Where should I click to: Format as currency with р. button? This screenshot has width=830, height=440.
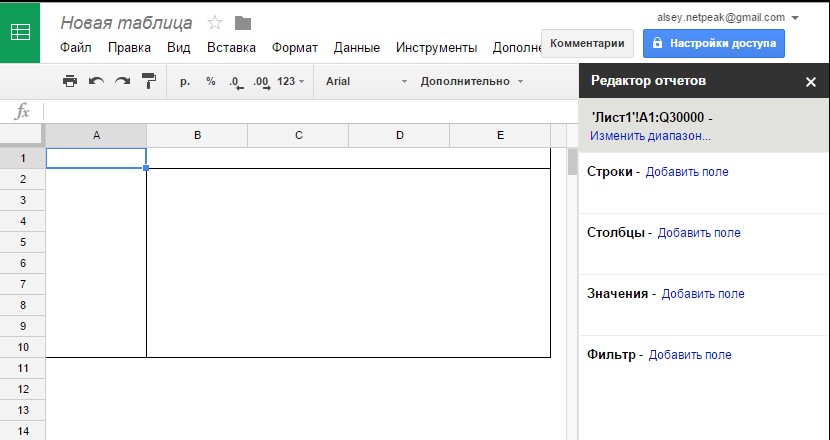tap(185, 81)
